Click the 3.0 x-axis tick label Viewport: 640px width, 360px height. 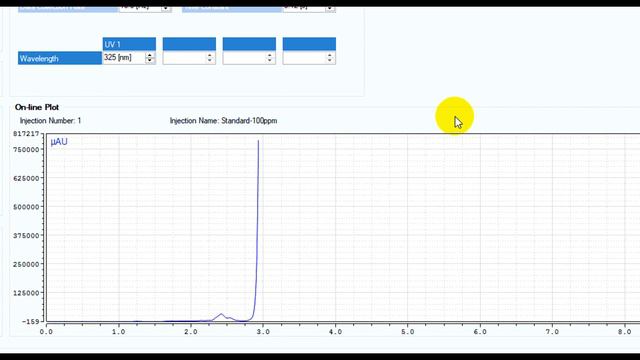pyautogui.click(x=263, y=332)
